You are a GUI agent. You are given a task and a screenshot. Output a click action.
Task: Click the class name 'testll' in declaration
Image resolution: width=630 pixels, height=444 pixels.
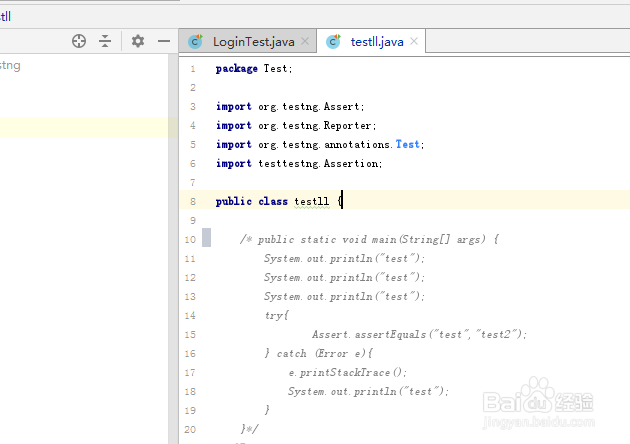pyautogui.click(x=311, y=201)
